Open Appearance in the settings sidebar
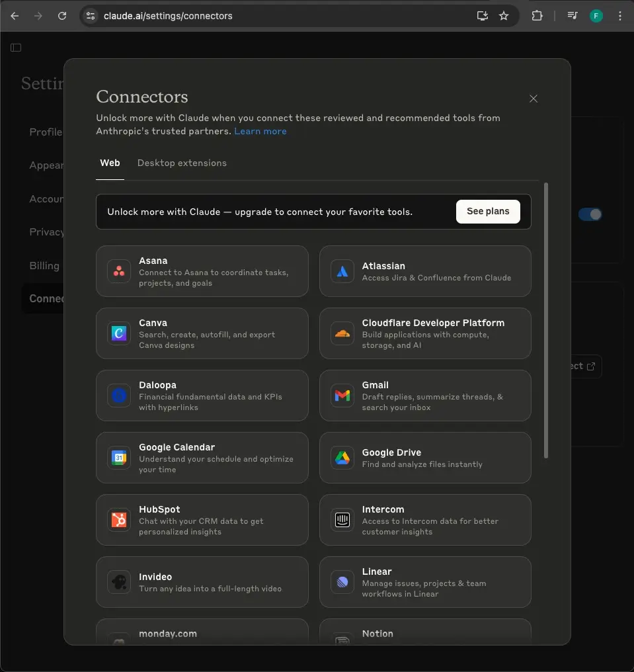This screenshot has height=672, width=634. [x=46, y=165]
